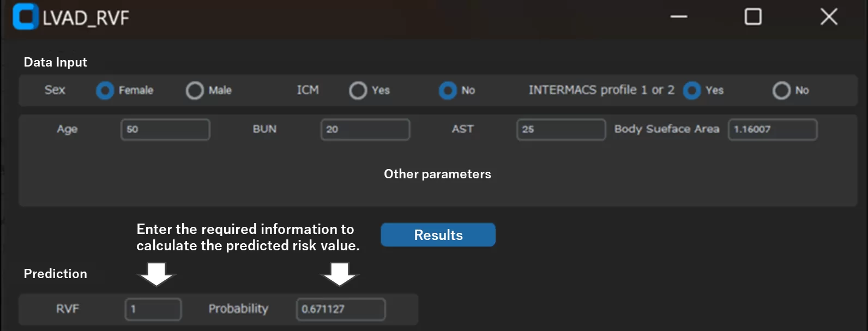Maximize the LVAD_RVF window
This screenshot has width=868, height=331.
point(753,17)
